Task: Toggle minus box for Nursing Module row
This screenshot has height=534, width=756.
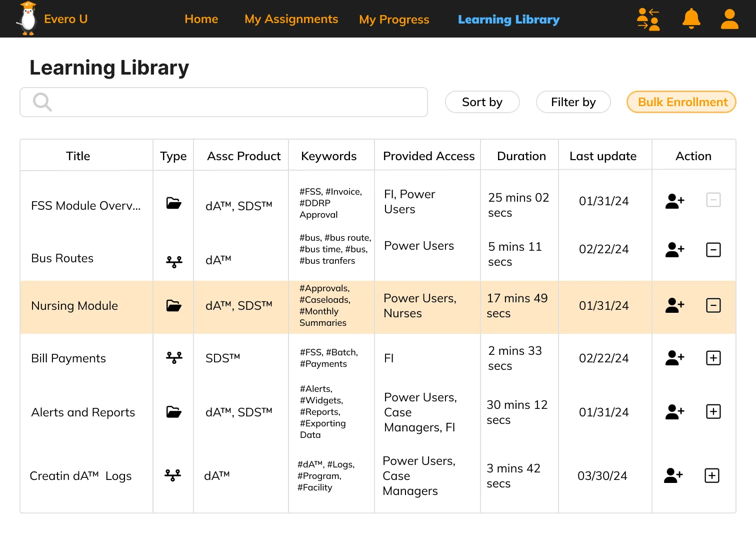Action: pos(713,305)
